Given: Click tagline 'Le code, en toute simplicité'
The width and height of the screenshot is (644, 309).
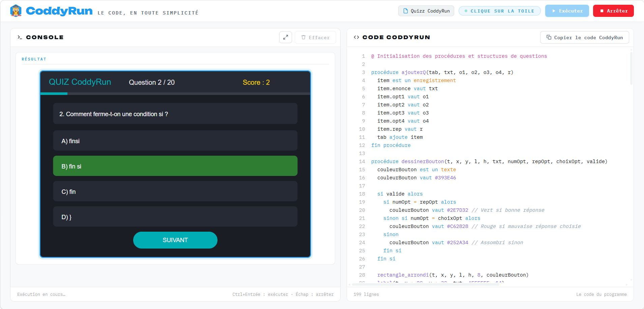Looking at the screenshot, I should point(148,13).
